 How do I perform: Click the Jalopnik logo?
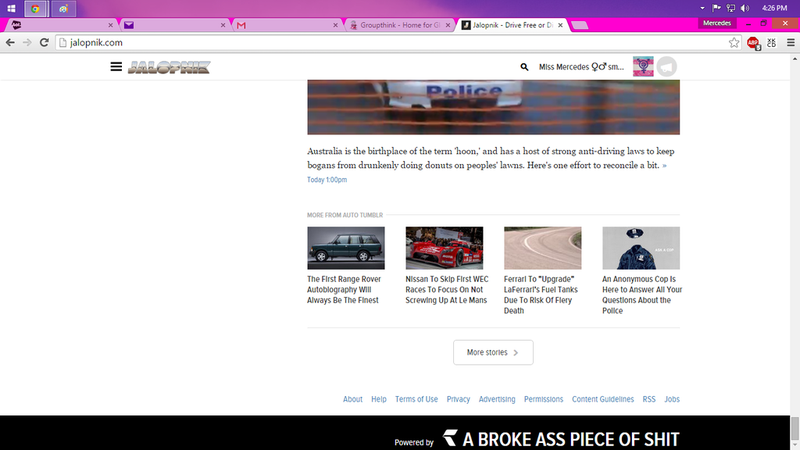coord(169,67)
